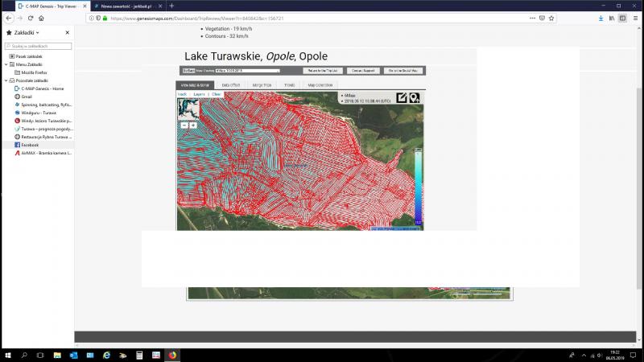Image resolution: width=644 pixels, height=362 pixels.
Task: Switch to the Data Offset tab
Action: pos(230,84)
